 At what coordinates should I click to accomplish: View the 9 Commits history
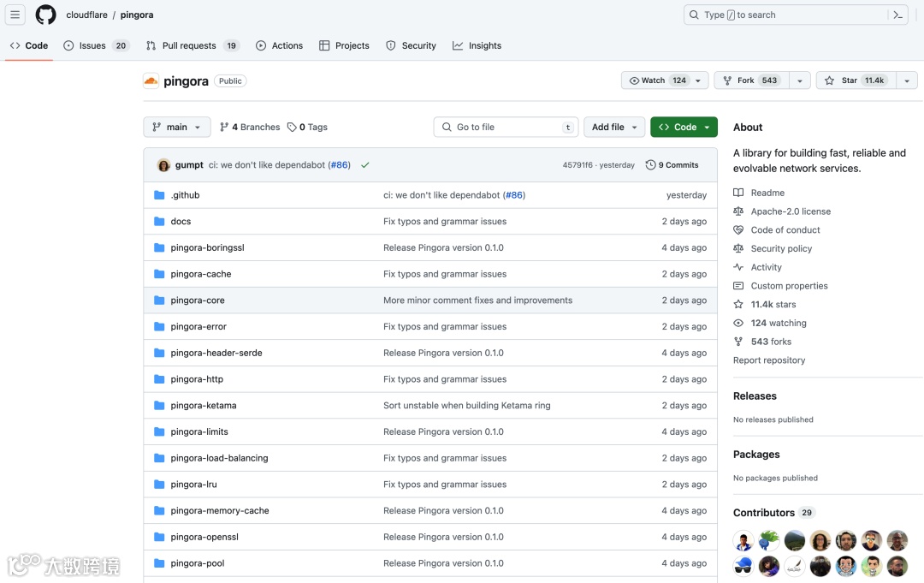coord(672,165)
